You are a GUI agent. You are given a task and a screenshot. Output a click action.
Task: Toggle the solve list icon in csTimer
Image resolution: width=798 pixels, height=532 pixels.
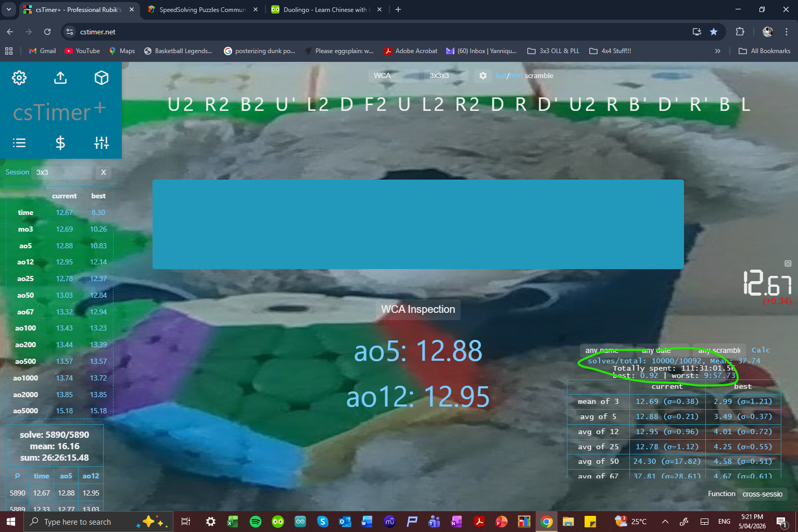(19, 143)
